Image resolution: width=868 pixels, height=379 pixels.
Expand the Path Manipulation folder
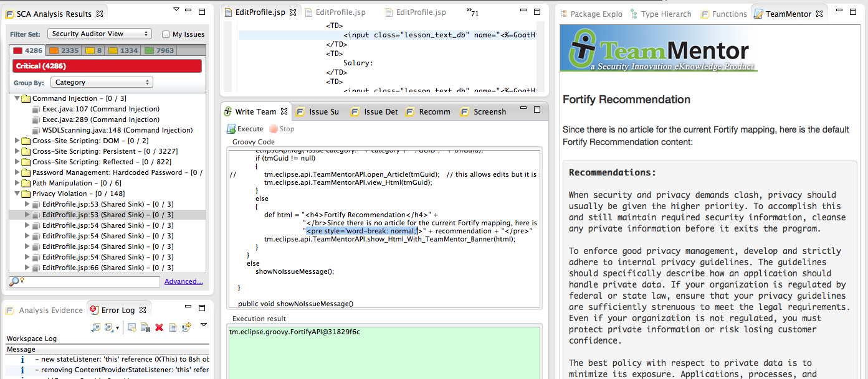tap(17, 183)
